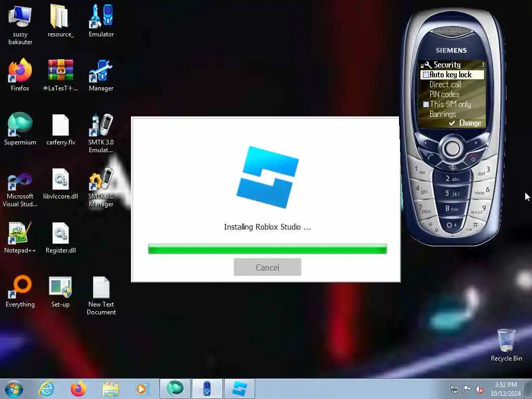Select the libvlccore.dll file
Viewport: 532px width, 399px height.
(x=60, y=183)
